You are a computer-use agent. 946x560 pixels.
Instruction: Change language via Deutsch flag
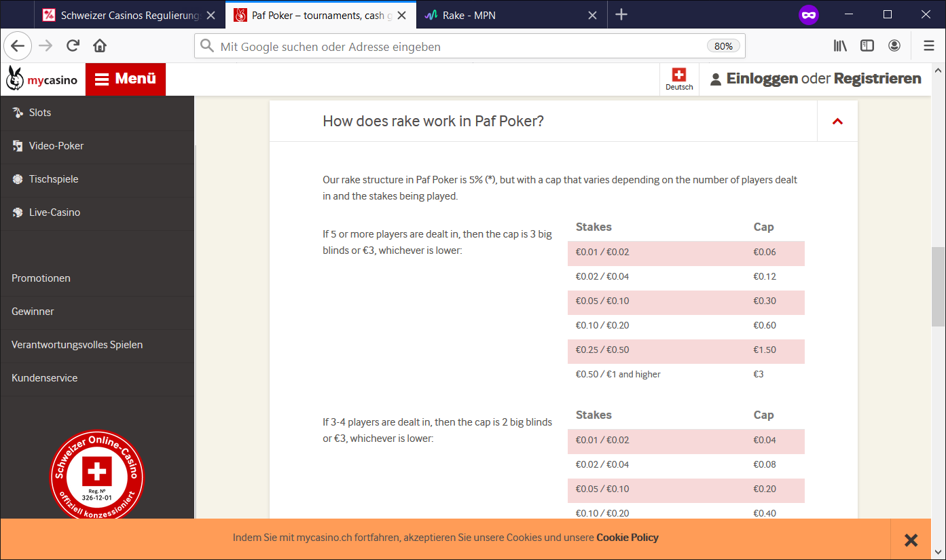(679, 79)
